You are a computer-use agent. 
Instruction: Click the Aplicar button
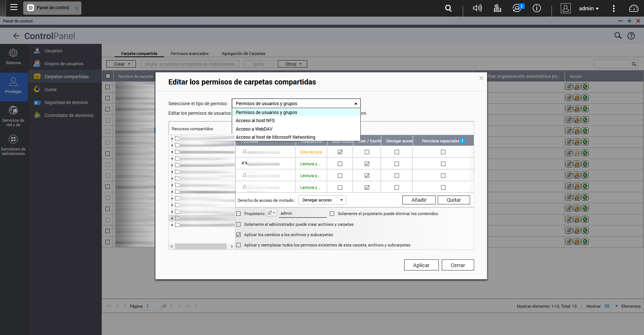point(421,265)
